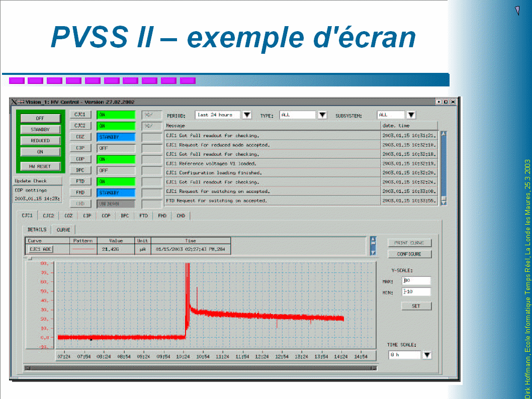The width and height of the screenshot is (532, 399).
Task: Click the REDUCED mode button
Action: click(40, 140)
